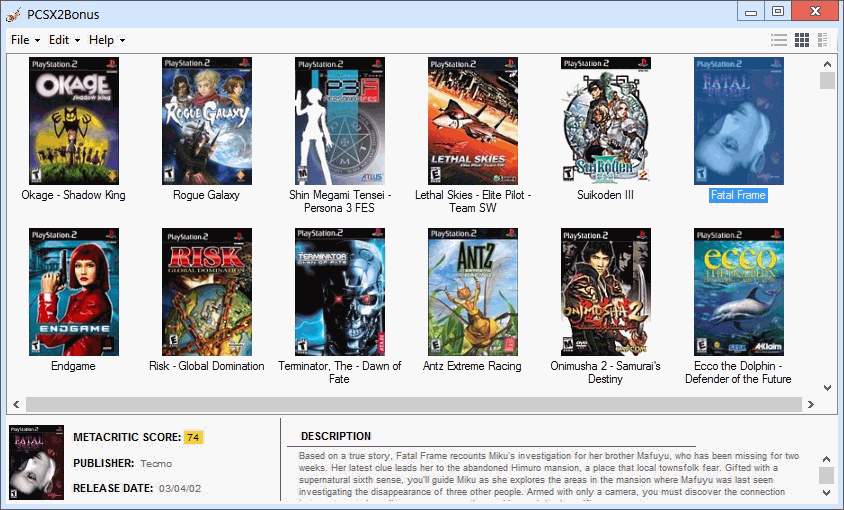Select the Endgame cover art
The image size is (844, 510).
[74, 292]
